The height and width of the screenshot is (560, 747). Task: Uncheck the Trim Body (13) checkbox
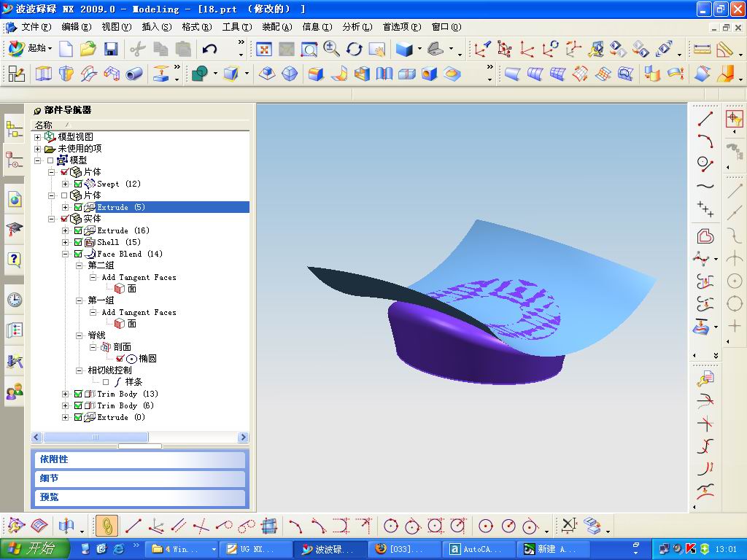[78, 394]
